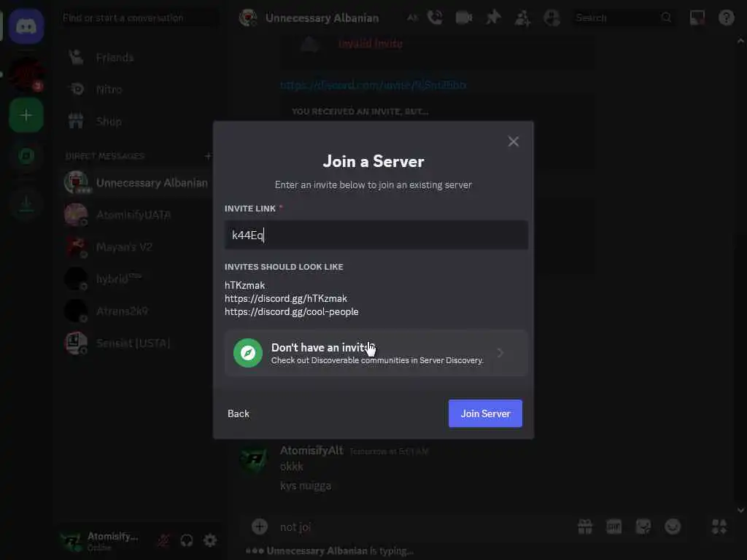The height and width of the screenshot is (560, 747).
Task: Click Add Friends to DM icon
Action: pos(522,18)
